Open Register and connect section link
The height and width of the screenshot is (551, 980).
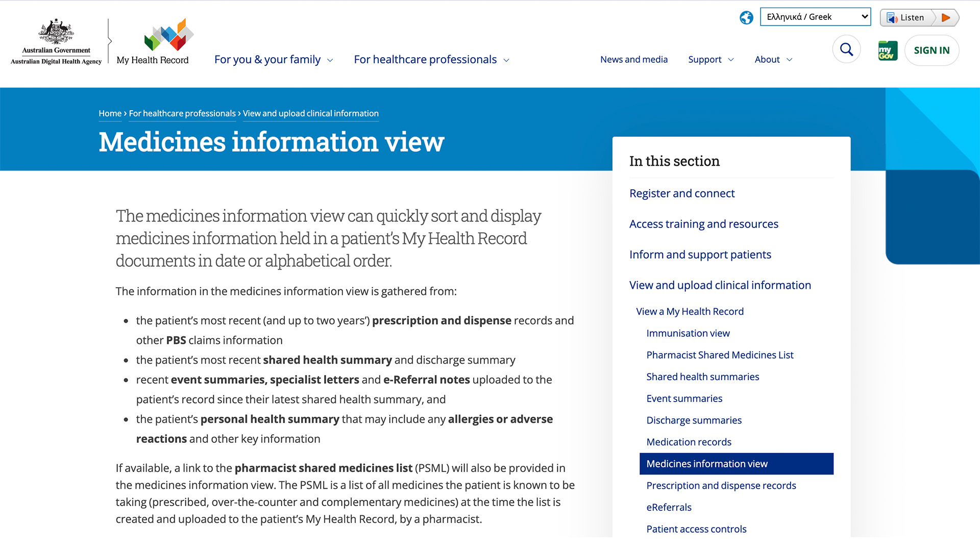(x=682, y=193)
